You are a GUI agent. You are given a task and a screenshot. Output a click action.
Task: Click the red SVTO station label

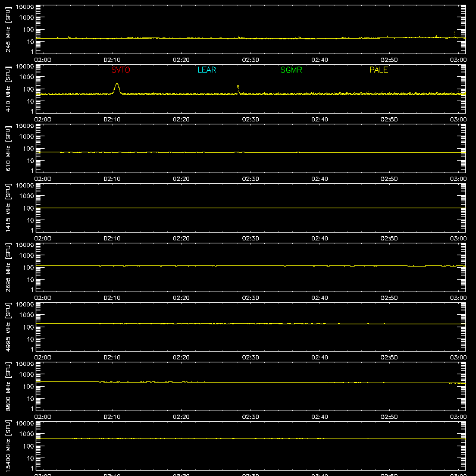coord(121,70)
